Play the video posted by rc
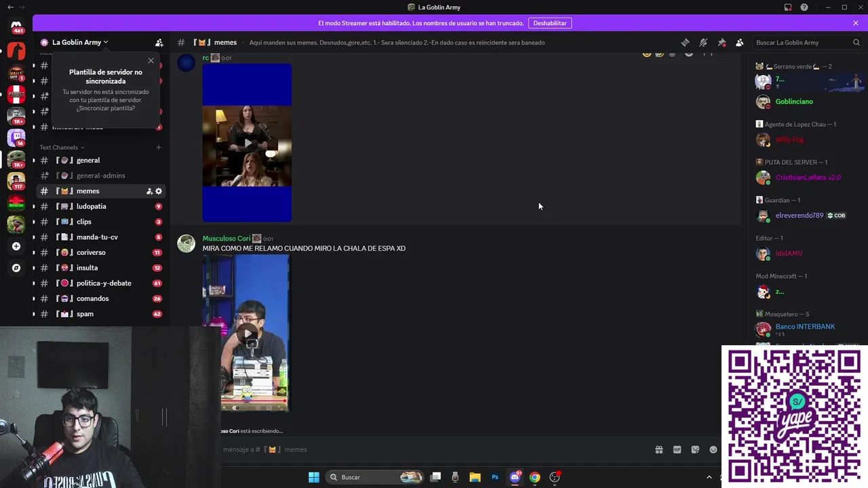Screen dimensions: 868x488 click(247, 143)
